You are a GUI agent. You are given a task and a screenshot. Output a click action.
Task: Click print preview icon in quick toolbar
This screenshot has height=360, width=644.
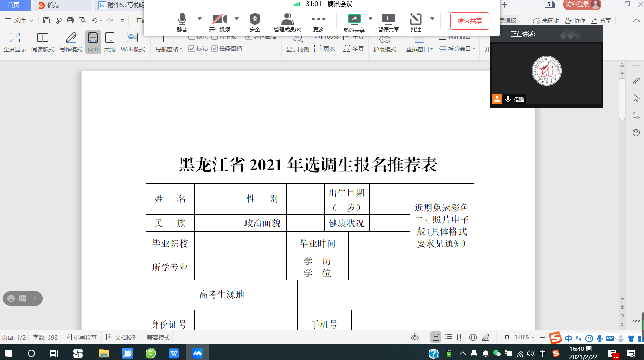82,20
